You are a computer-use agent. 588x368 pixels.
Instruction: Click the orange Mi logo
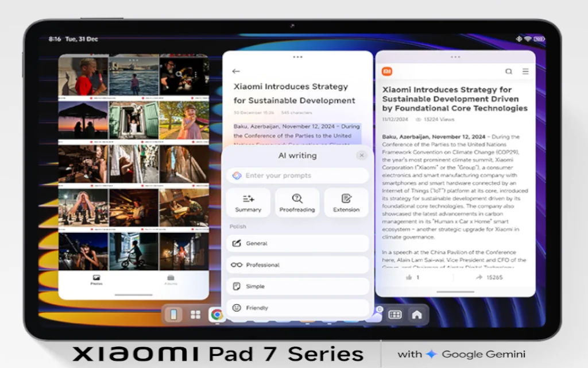pyautogui.click(x=387, y=71)
